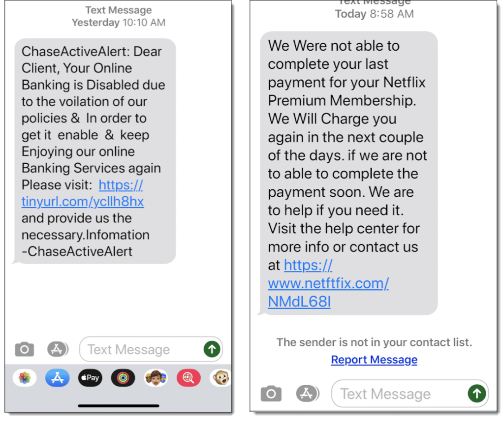Open the Photos app icon in app strip
504x423 pixels.
[25, 378]
